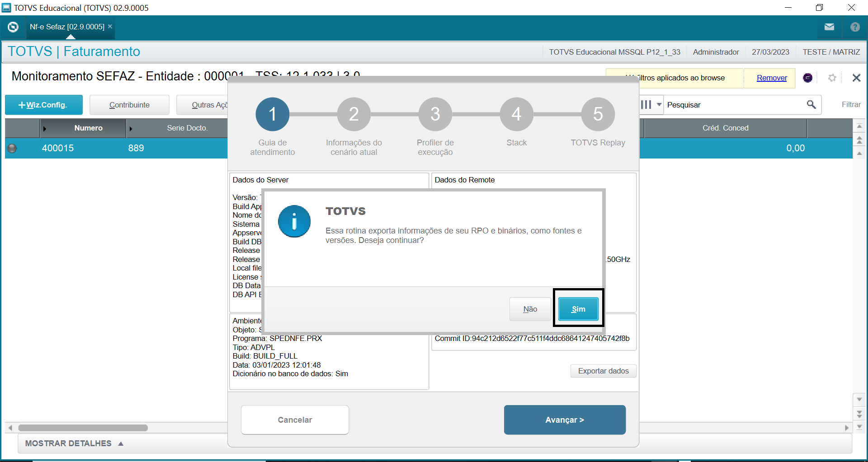Click the magnifier search icon
This screenshot has height=462, width=868.
(811, 105)
